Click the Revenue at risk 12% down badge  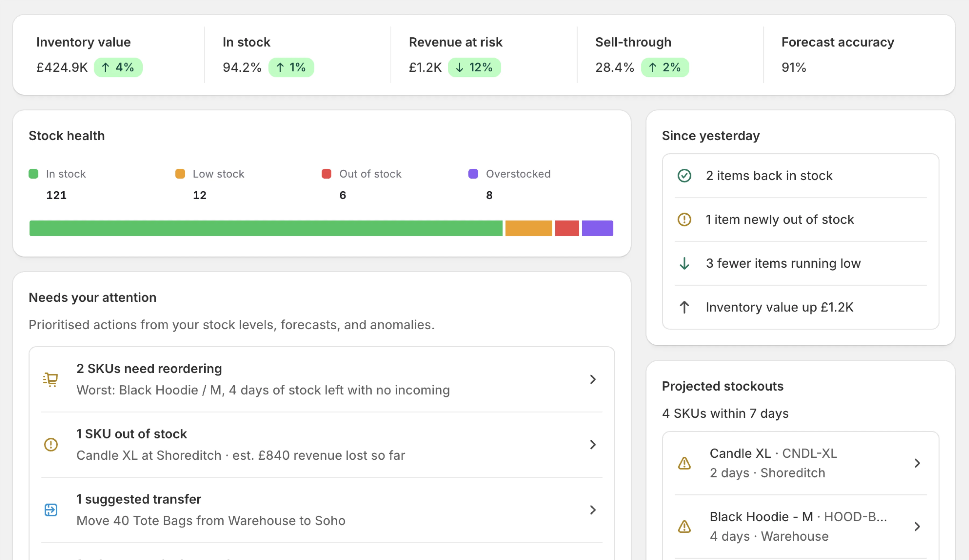pyautogui.click(x=474, y=68)
